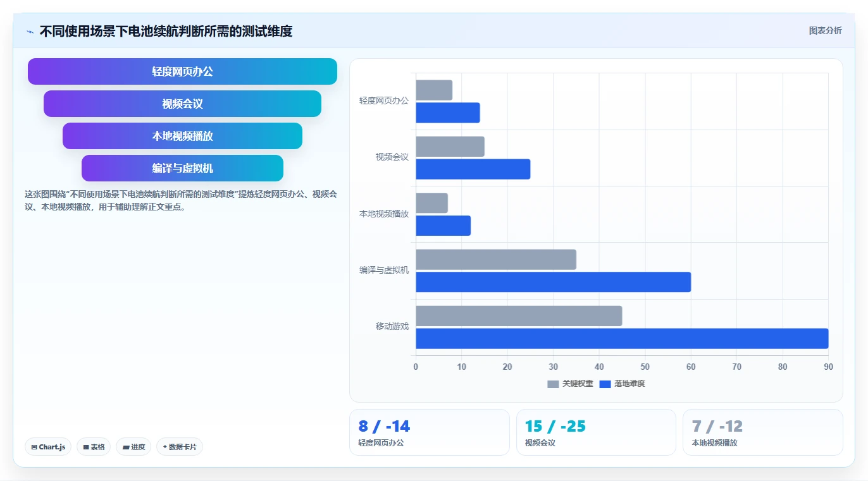This screenshot has height=481, width=868.
Task: Click the 本地视频播放 y-axis label
Action: click(x=384, y=214)
